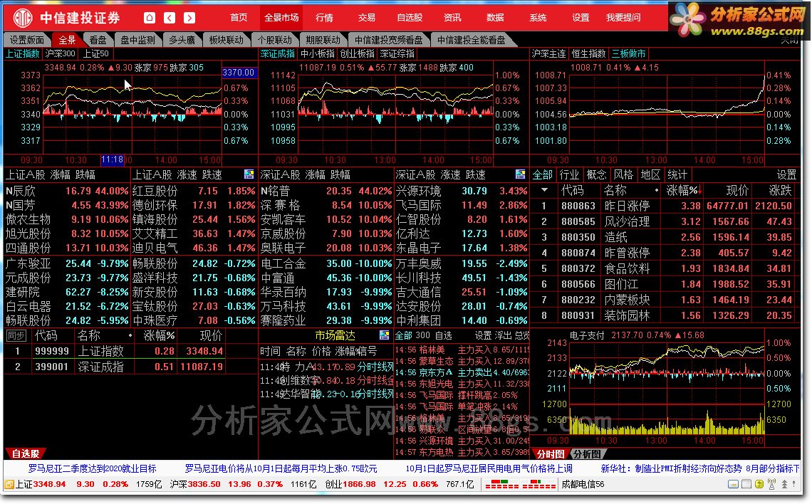
Task: Click the dot next to 名称 in watchlist header
Action: (130, 336)
